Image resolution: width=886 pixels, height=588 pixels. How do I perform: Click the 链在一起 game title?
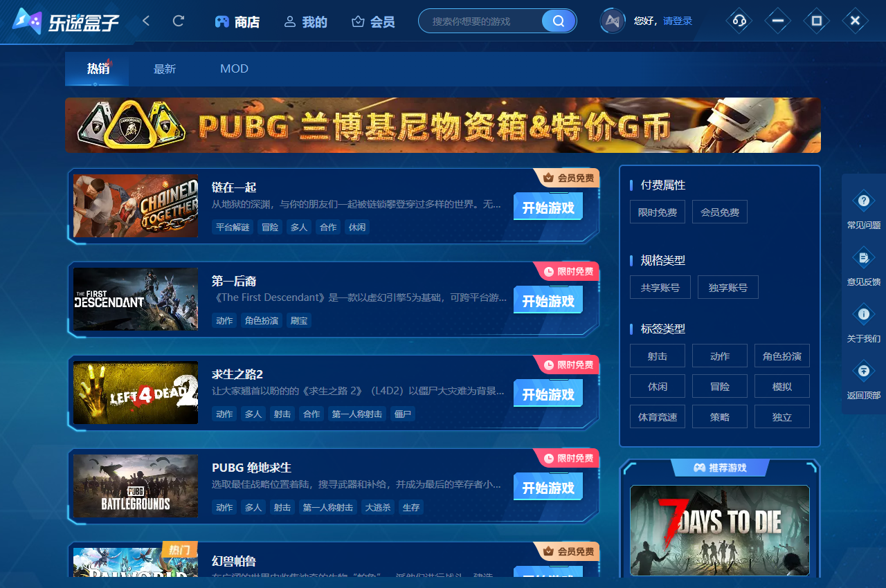click(x=234, y=187)
